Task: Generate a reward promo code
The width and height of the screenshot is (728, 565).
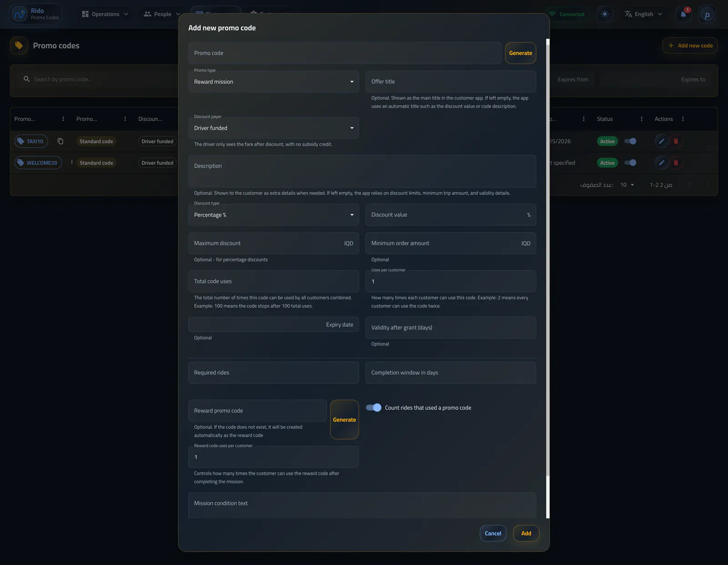Action: pos(344,420)
